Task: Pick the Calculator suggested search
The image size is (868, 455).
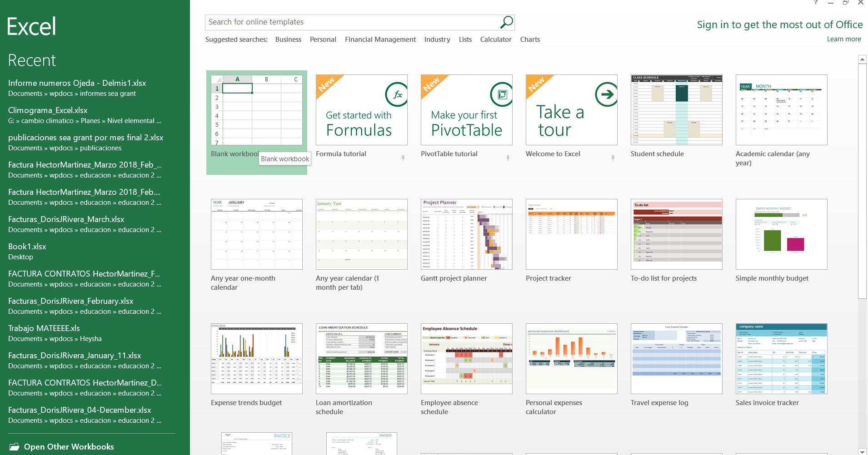Action: pyautogui.click(x=496, y=40)
